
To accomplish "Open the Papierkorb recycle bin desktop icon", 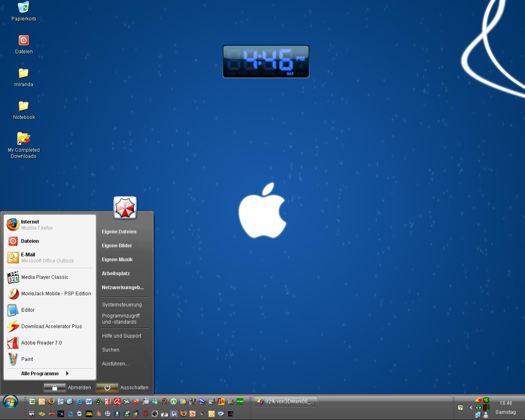I will tap(24, 11).
